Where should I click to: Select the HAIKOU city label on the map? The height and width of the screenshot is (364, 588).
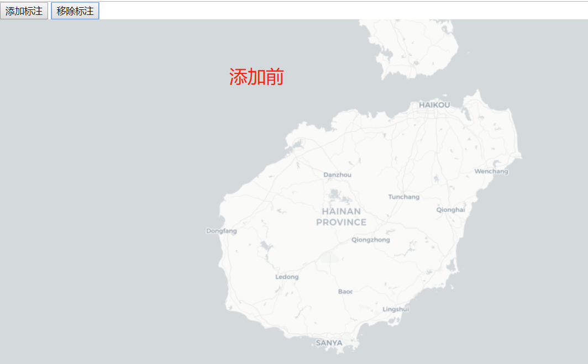[x=435, y=104]
